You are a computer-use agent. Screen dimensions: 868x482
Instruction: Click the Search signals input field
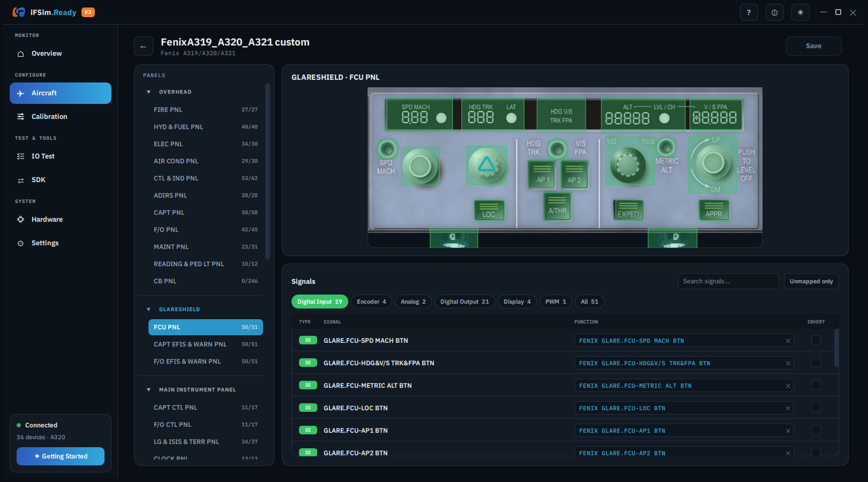pyautogui.click(x=728, y=281)
